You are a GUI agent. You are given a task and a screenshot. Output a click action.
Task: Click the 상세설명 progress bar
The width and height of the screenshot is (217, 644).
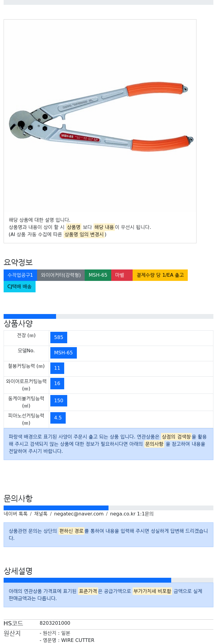pyautogui.click(x=87, y=580)
